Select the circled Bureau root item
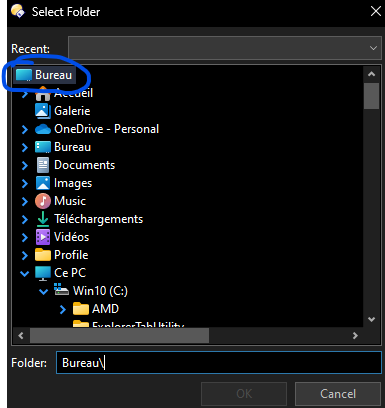The height and width of the screenshot is (408, 385). 45,75
